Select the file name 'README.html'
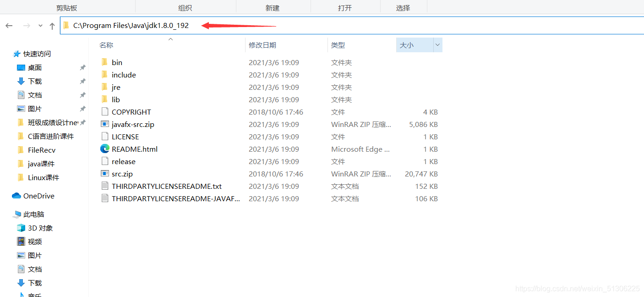The width and height of the screenshot is (644, 297). (x=135, y=149)
